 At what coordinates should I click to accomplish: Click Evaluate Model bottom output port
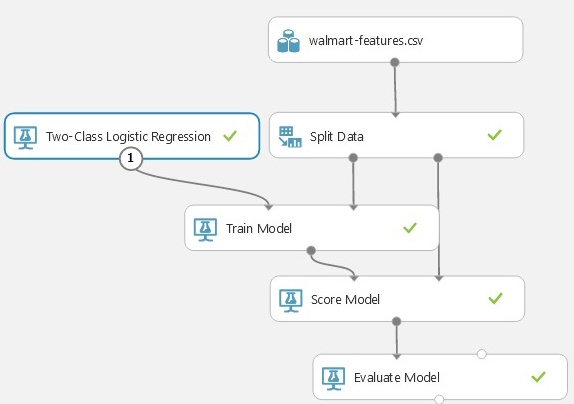(439, 399)
